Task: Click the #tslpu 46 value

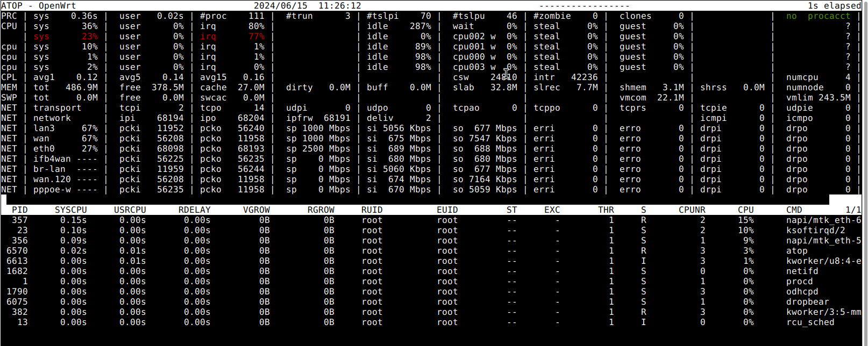Action: click(485, 16)
